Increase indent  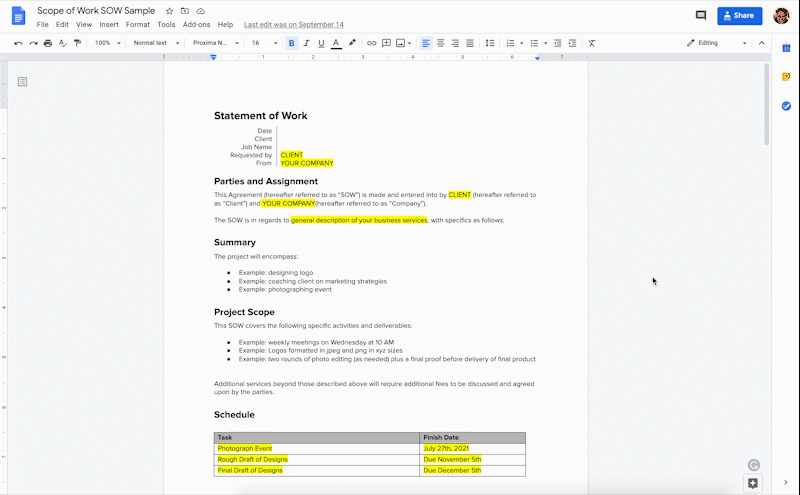572,43
